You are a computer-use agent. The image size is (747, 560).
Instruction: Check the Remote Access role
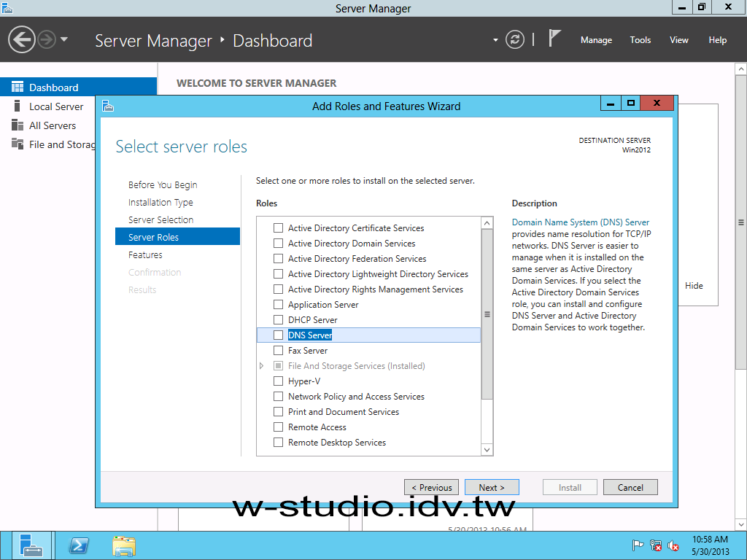pos(278,427)
